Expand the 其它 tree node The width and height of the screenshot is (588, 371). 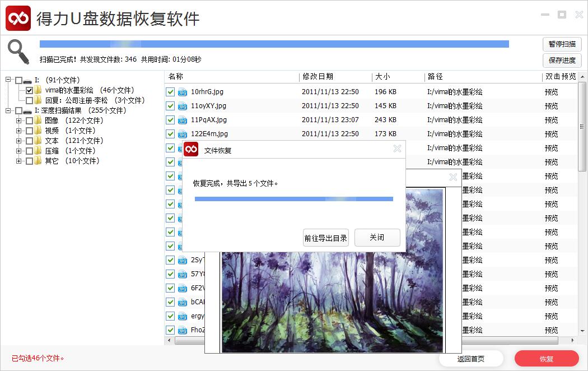(18, 161)
